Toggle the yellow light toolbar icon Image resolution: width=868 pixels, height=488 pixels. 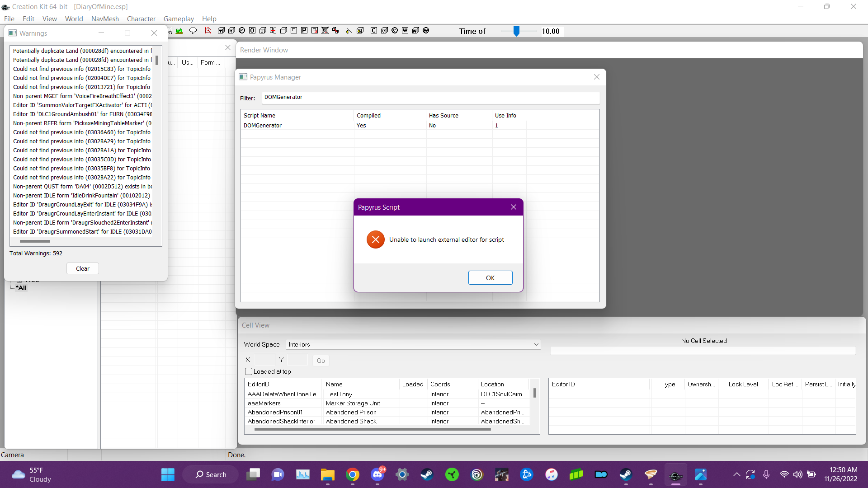349,31
